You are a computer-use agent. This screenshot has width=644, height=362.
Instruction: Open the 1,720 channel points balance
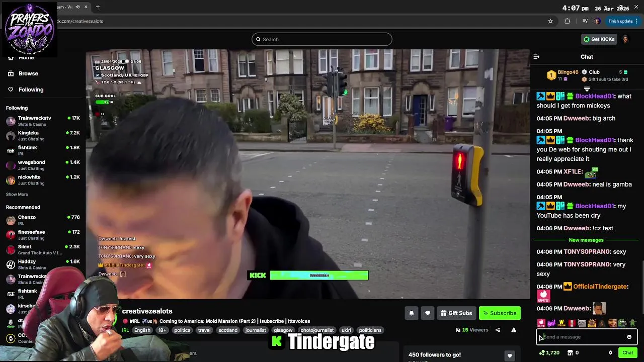tap(549, 353)
